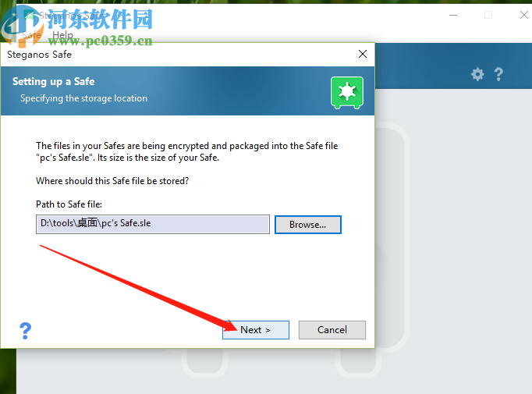
Task: Click the white question mark help icon
Action: pyautogui.click(x=498, y=74)
